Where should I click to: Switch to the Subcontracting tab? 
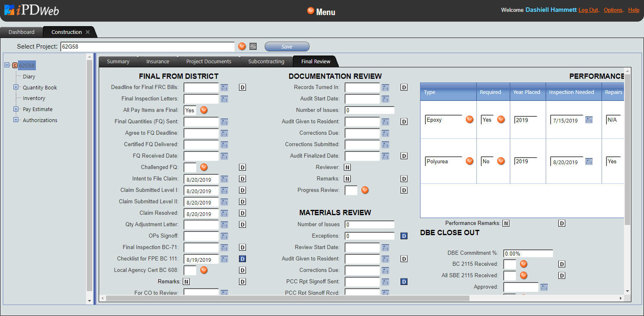tap(266, 62)
